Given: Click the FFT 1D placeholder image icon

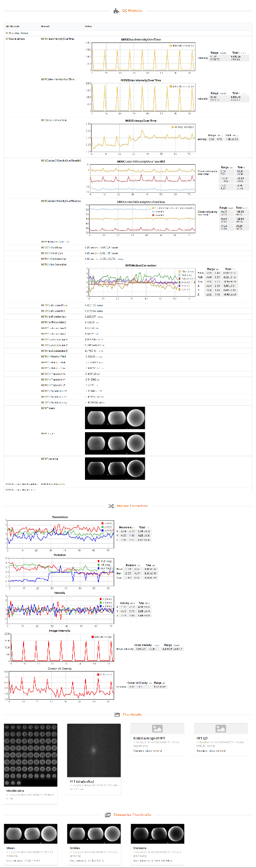Looking at the screenshot, I should [221, 728].
